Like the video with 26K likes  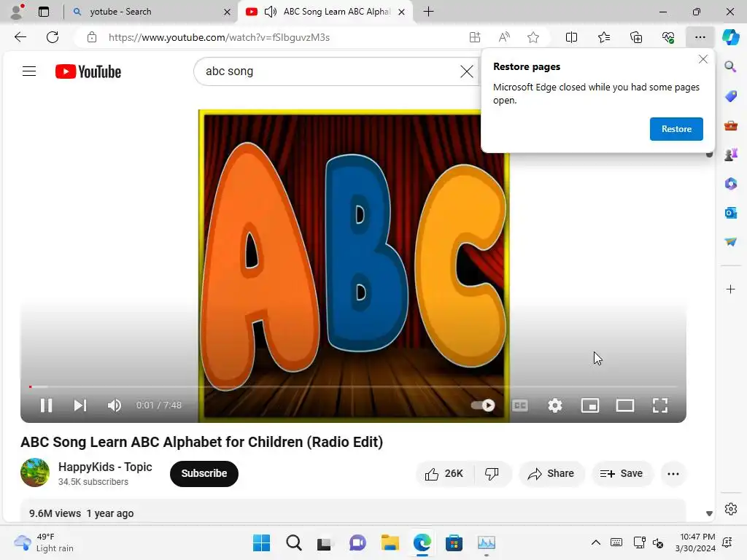(x=444, y=473)
